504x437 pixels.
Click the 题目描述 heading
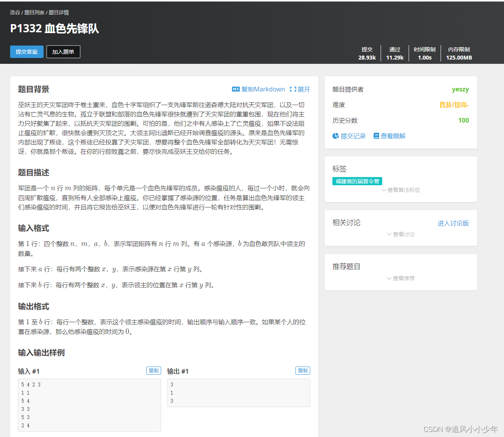pos(33,172)
